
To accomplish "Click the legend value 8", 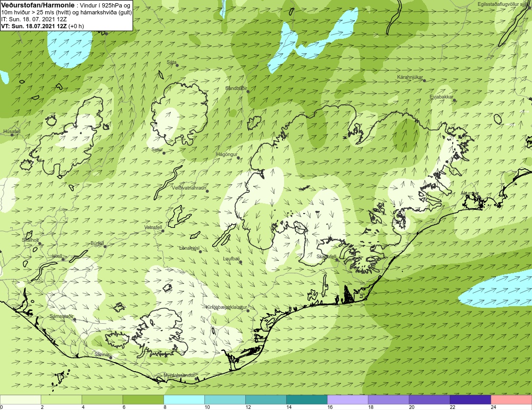I will (165, 407).
